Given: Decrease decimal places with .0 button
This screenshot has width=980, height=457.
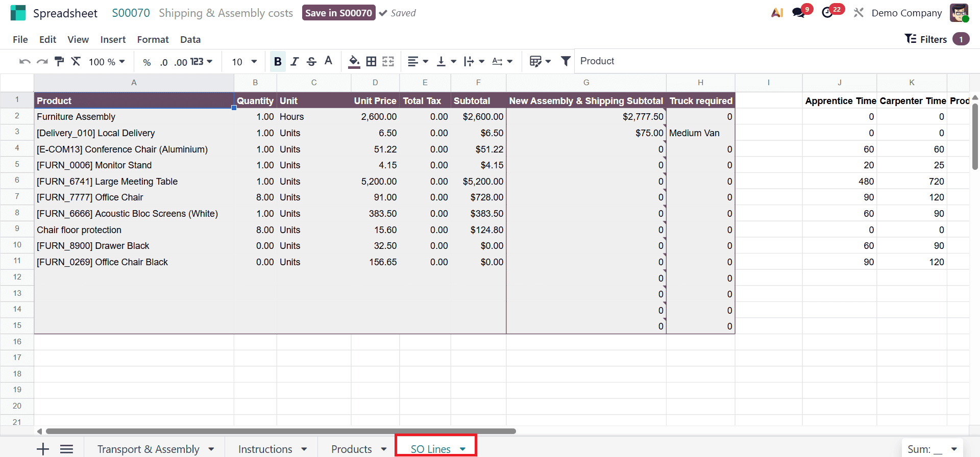Looking at the screenshot, I should click(163, 62).
